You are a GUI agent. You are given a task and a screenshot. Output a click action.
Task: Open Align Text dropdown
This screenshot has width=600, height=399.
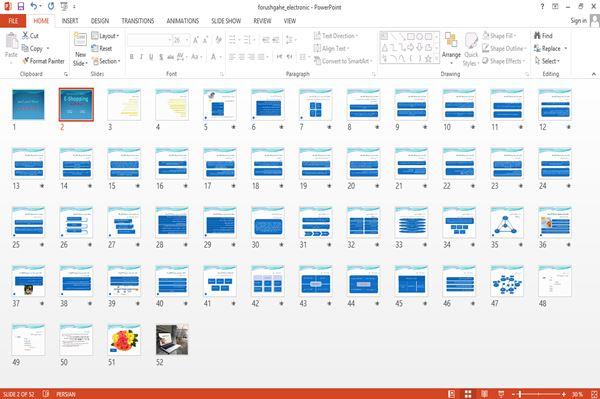pyautogui.click(x=331, y=48)
